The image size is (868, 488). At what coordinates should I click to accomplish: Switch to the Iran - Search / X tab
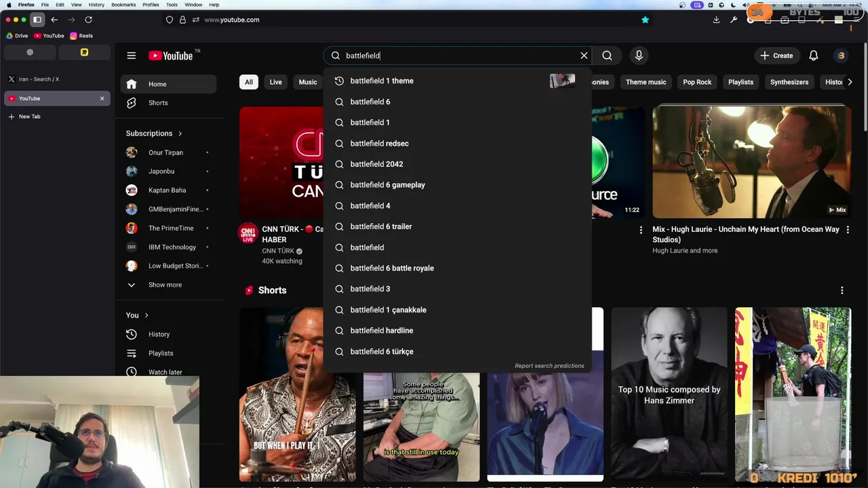click(57, 79)
